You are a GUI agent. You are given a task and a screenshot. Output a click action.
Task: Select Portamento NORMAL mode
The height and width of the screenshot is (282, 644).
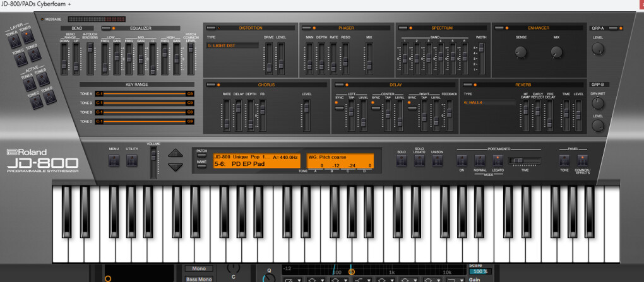(x=480, y=160)
